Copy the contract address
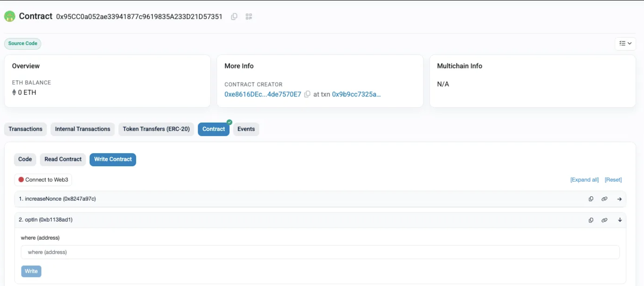 234,16
